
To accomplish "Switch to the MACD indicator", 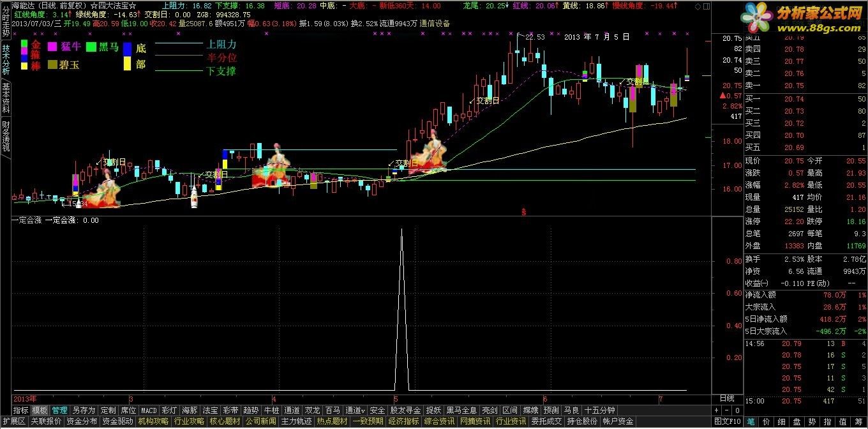I will click(149, 410).
